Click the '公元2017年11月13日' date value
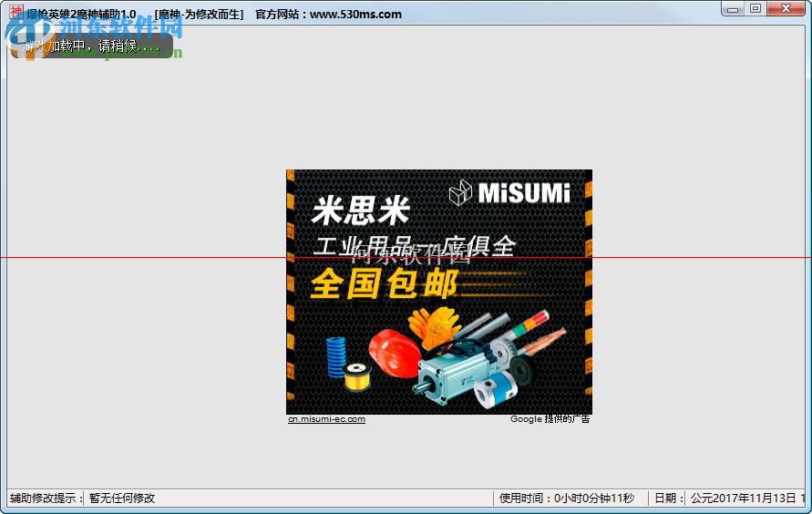The image size is (812, 514). tap(743, 498)
